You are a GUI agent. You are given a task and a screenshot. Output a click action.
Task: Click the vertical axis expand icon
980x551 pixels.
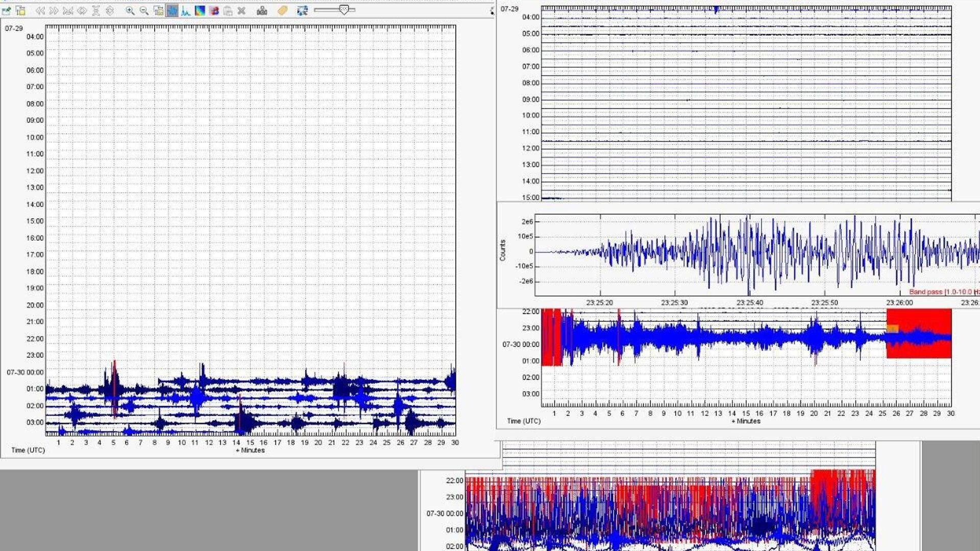click(x=110, y=11)
